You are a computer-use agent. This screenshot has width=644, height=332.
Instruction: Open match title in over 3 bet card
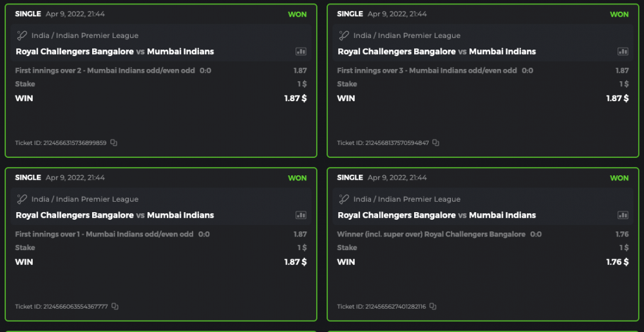[x=437, y=52]
